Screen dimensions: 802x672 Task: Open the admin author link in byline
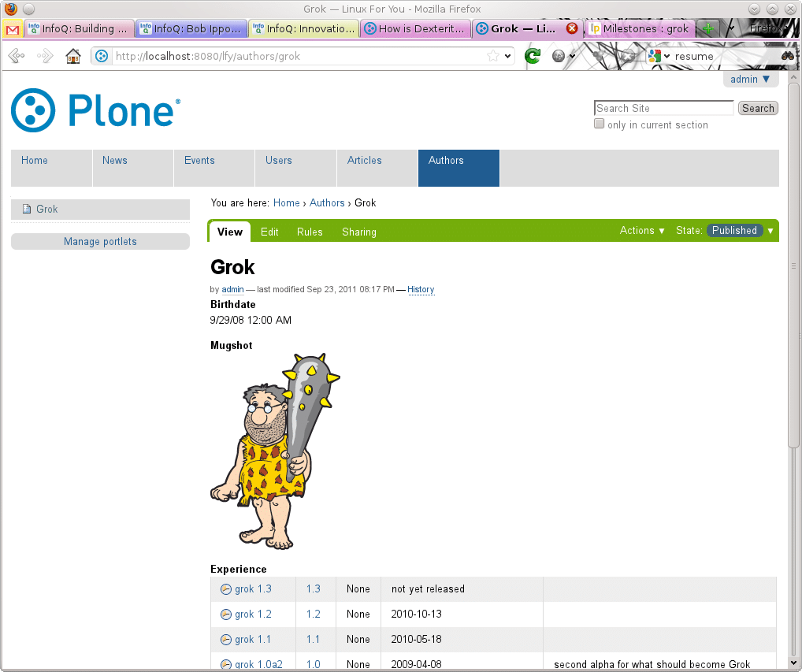coord(232,289)
